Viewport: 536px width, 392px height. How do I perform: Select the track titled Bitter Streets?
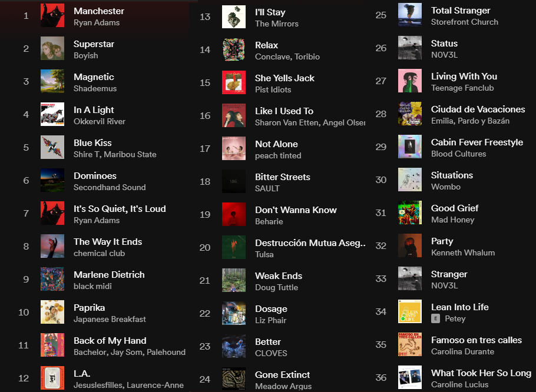(282, 177)
